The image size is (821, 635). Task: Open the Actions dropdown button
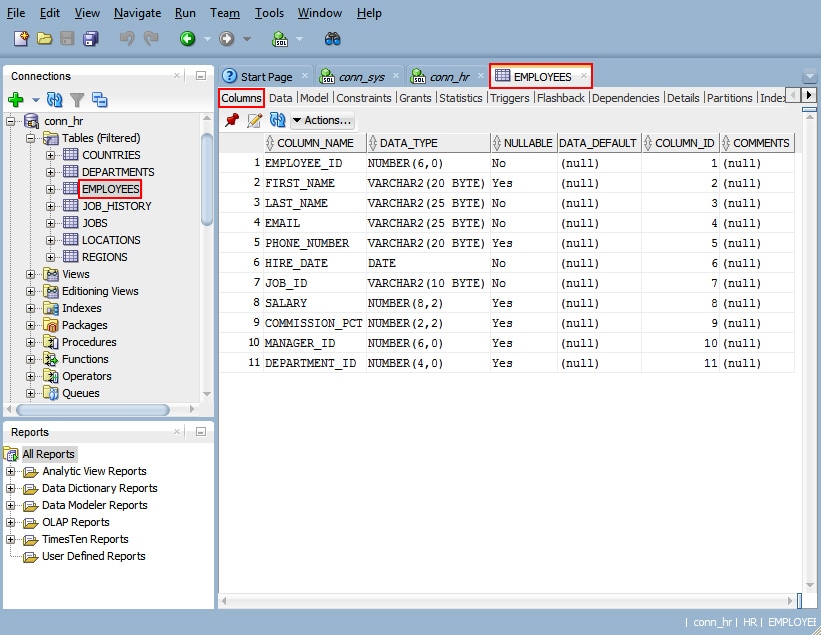coord(322,120)
